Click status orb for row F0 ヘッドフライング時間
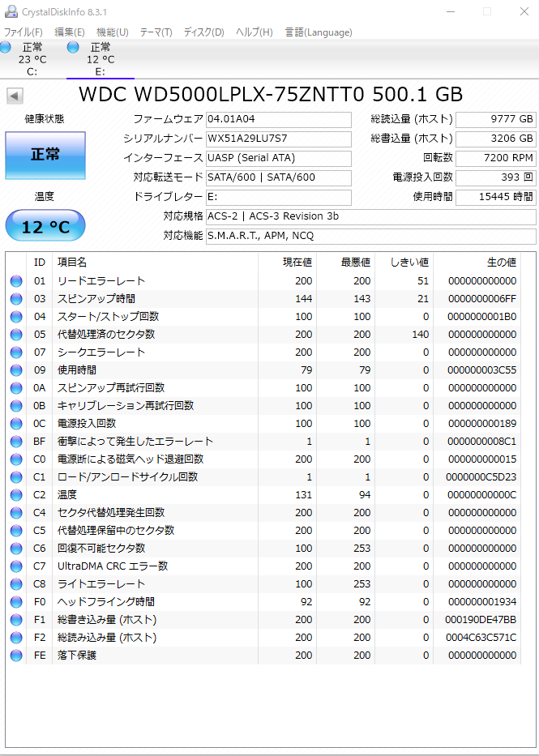This screenshot has width=539, height=756. pos(16,602)
